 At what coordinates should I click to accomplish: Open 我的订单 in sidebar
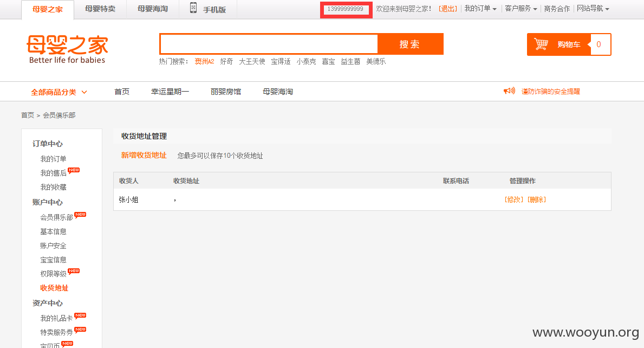(53, 159)
